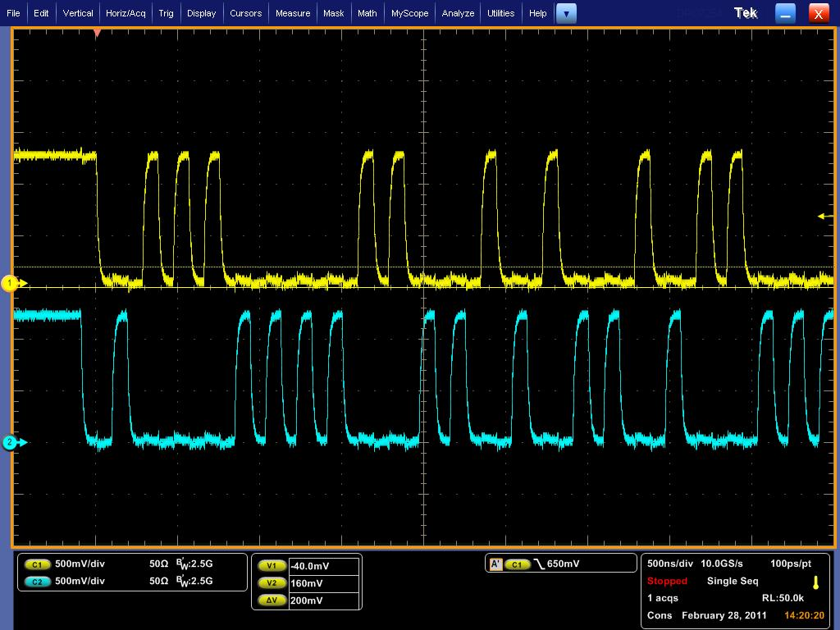Click the C2 channel badge in readout

(x=37, y=581)
